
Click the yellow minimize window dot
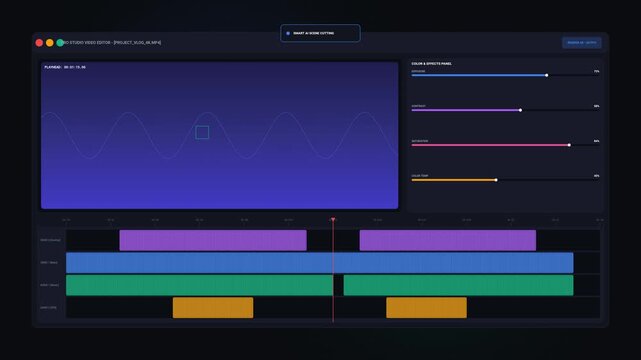pyautogui.click(x=49, y=42)
